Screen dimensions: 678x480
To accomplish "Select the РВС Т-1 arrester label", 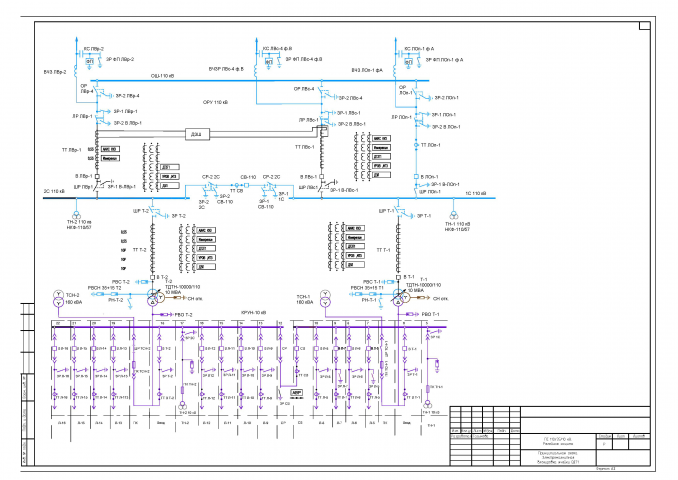I will (371, 282).
